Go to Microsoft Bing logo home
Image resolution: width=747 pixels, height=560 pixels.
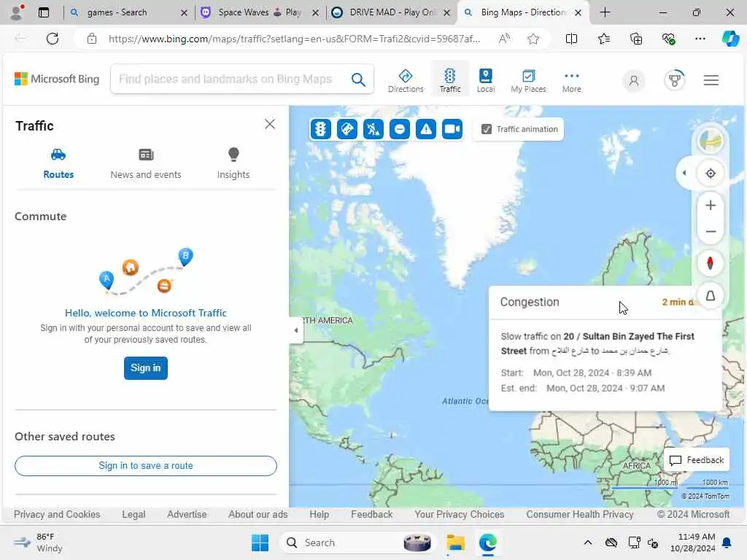pos(57,79)
